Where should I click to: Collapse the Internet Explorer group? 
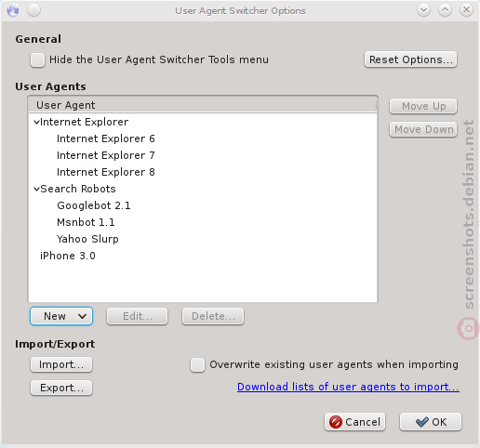[36, 122]
